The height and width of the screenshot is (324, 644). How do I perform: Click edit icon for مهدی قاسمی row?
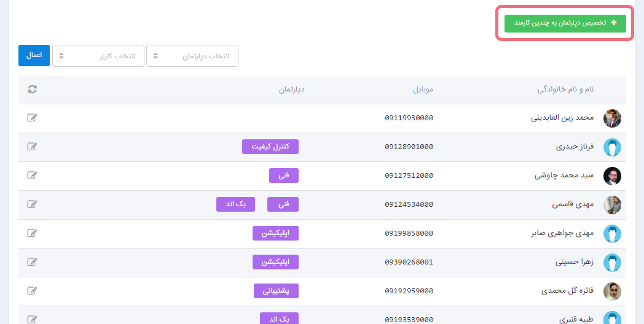pos(33,204)
